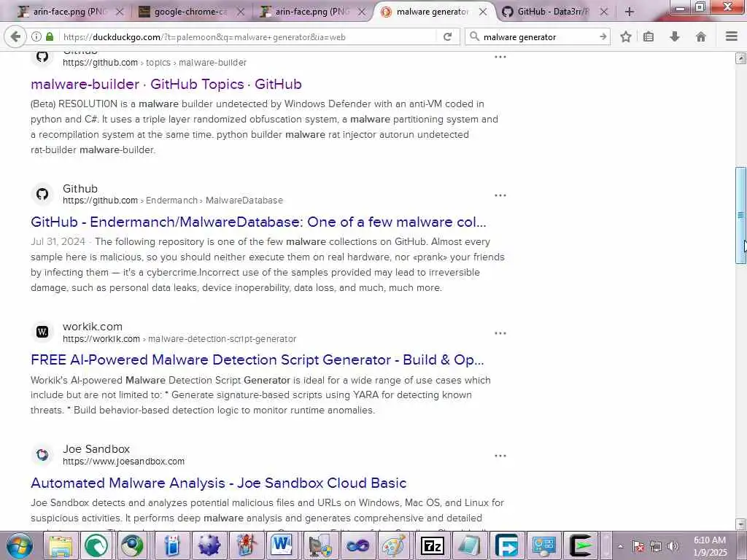This screenshot has height=560, width=747.
Task: Open 'malware-builder · GitHub Topics · GitHub' link
Action: pos(166,85)
